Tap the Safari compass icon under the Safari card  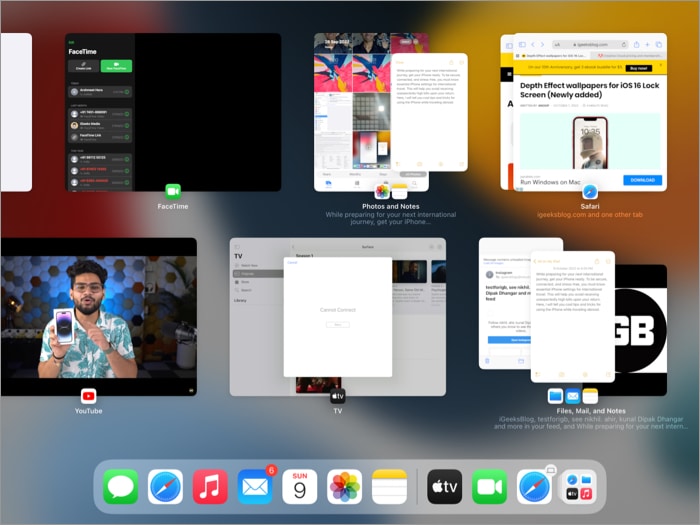pos(590,192)
